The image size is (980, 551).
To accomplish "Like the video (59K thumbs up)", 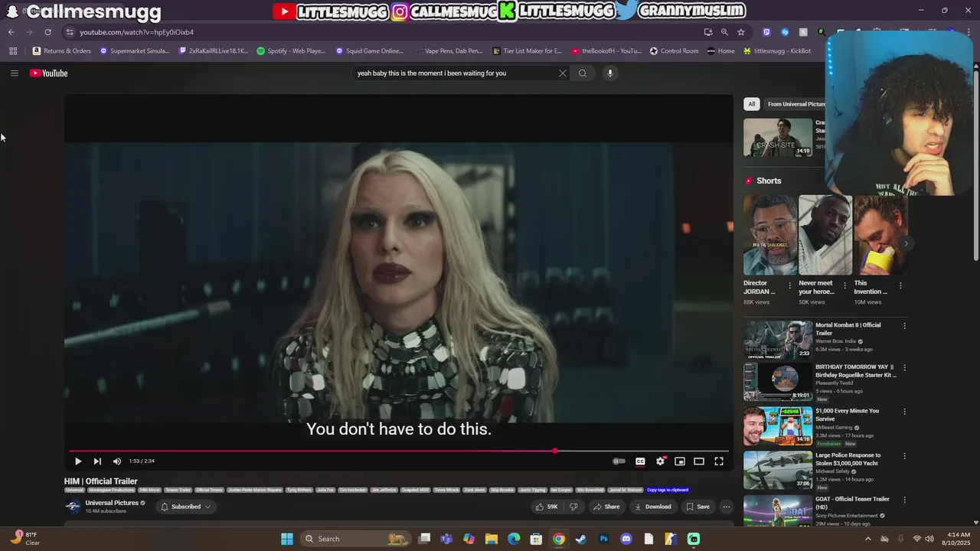I will coord(547,507).
